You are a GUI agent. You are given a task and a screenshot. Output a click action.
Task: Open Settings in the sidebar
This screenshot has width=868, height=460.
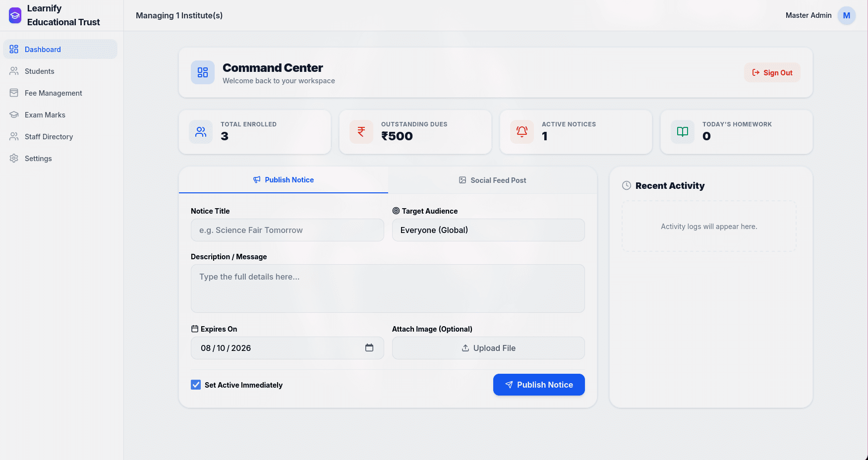point(60,158)
